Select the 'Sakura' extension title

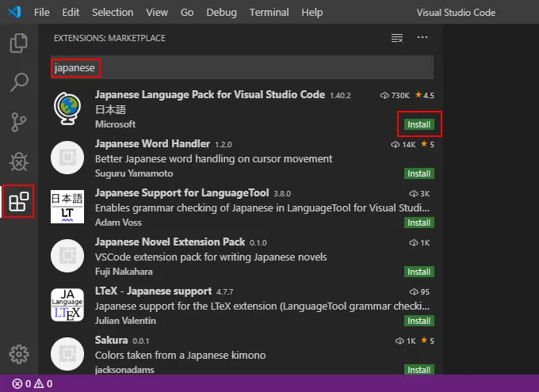[112, 340]
